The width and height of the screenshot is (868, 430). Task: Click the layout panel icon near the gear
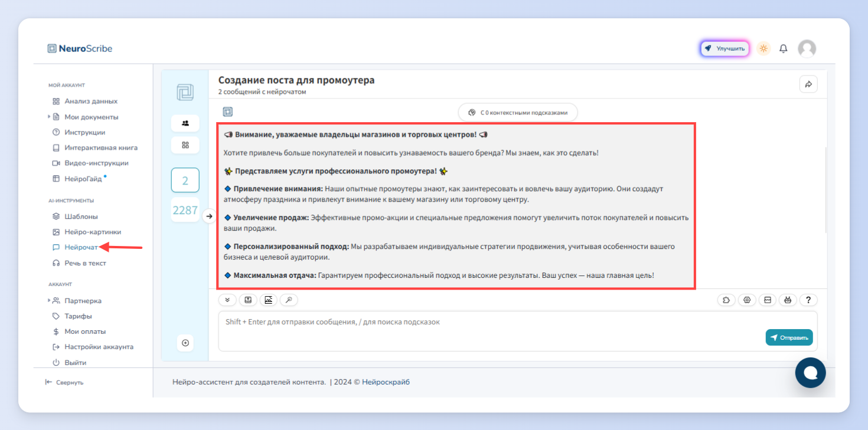[768, 300]
